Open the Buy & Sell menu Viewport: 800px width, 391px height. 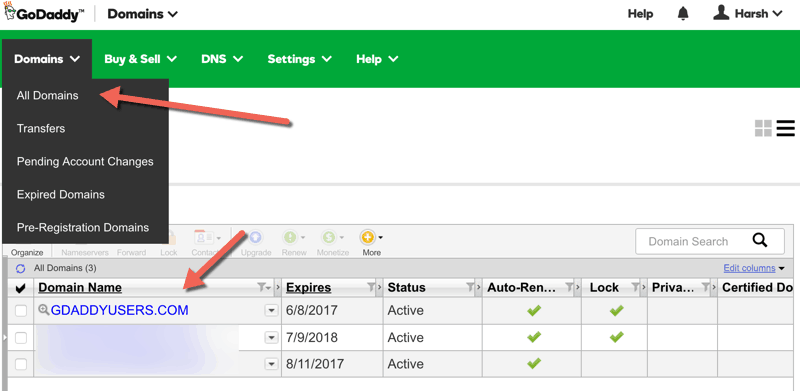pos(140,59)
